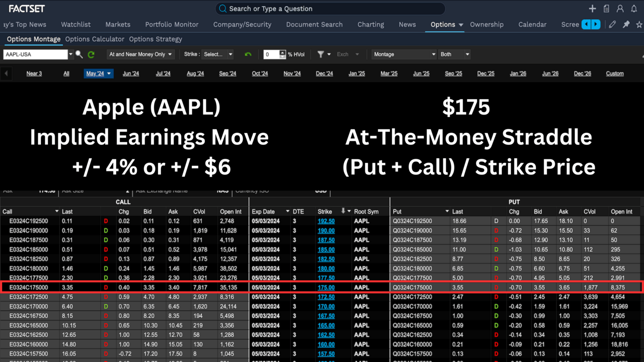644x362 pixels.
Task: Go to the Markets tab
Action: (118, 24)
